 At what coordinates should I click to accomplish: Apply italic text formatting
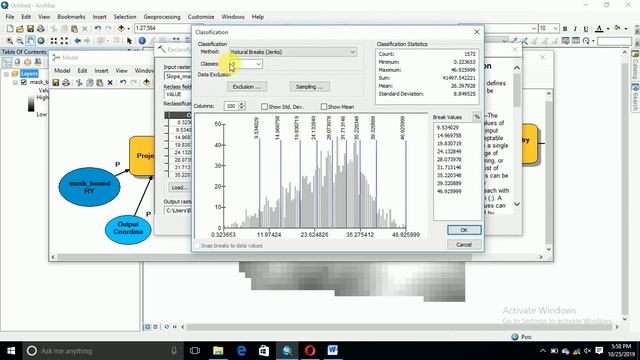click(575, 29)
